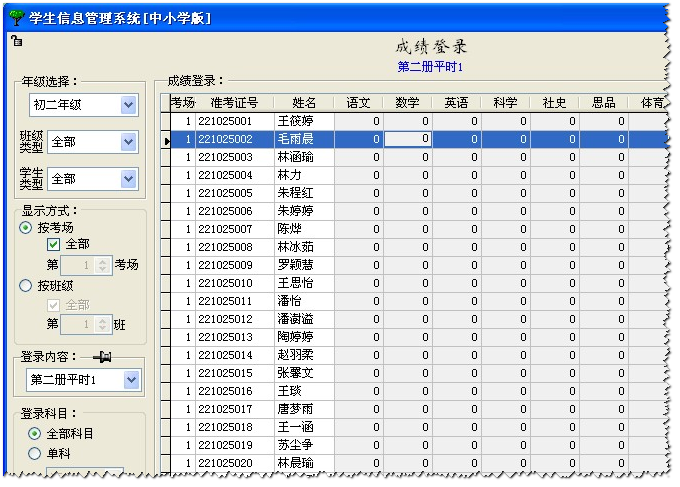Select student name 林冰茹
Viewport: 680px width, 487px height.
[x=295, y=247]
